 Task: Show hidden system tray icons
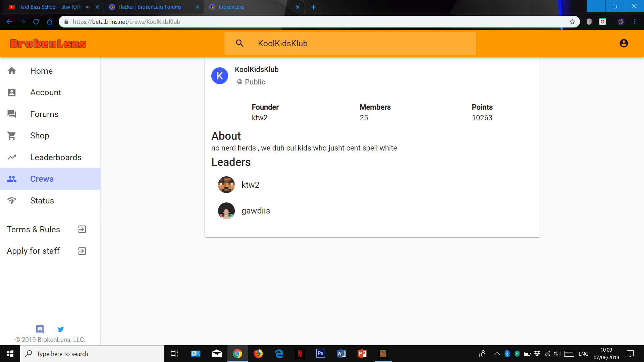coord(497,354)
